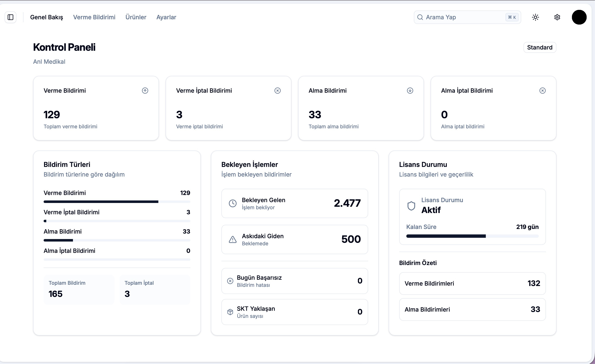This screenshot has height=364, width=595.
Task: Click the up-arrow icon on Verme Bildirimi card
Action: tap(145, 91)
